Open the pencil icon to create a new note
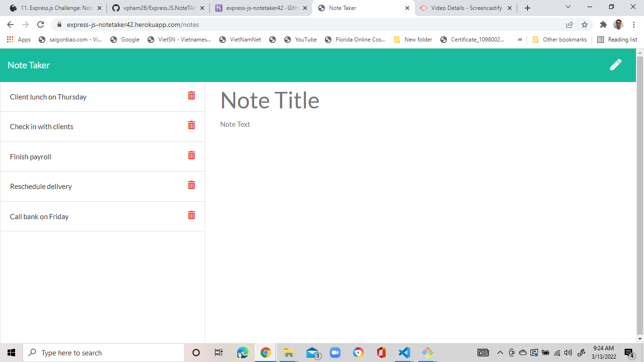The width and height of the screenshot is (644, 362). [x=616, y=65]
